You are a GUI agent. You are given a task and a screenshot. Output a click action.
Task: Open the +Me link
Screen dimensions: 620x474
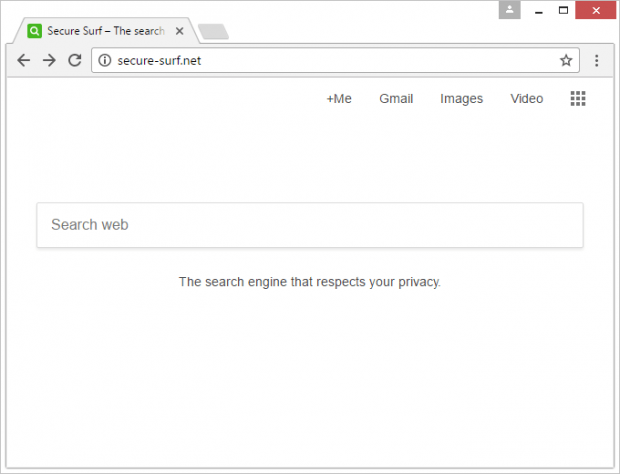pos(339,98)
